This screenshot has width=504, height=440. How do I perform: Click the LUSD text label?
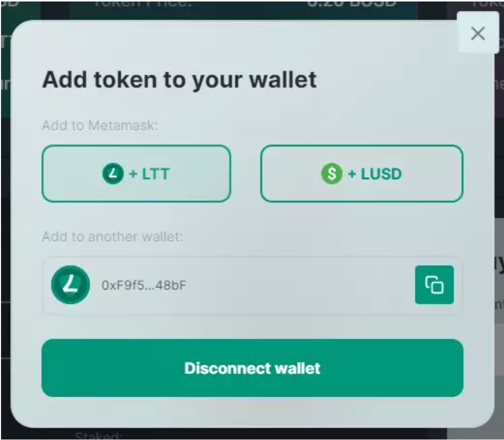381,174
